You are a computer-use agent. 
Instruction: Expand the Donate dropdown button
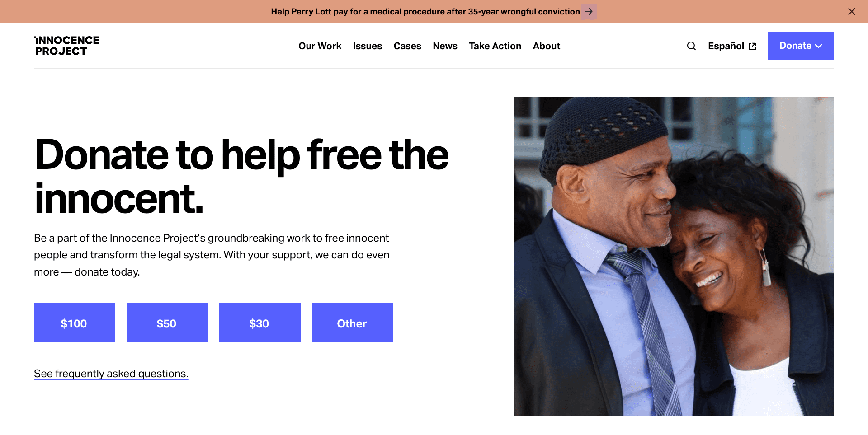(x=801, y=46)
